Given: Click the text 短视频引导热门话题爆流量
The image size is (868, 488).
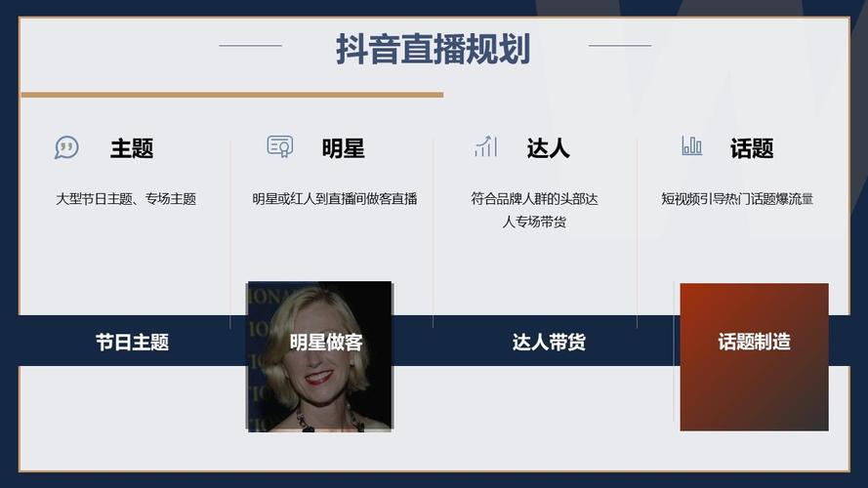Looking at the screenshot, I should point(737,199).
